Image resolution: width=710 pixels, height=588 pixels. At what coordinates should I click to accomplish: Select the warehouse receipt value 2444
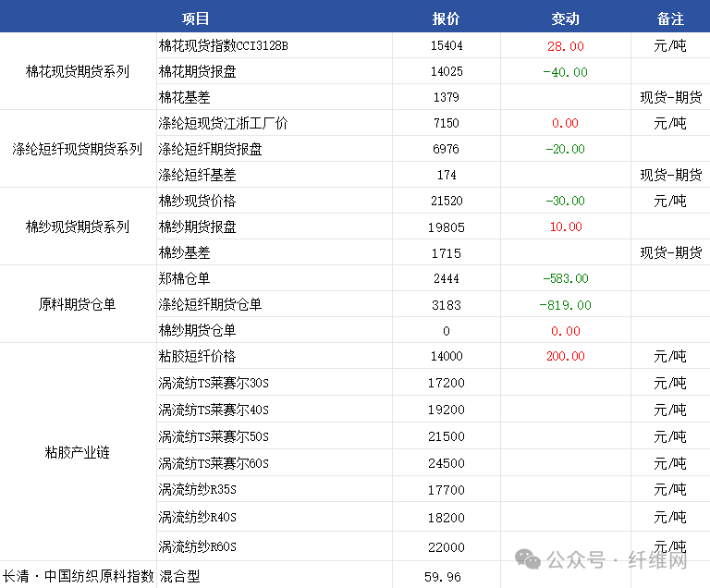click(447, 278)
